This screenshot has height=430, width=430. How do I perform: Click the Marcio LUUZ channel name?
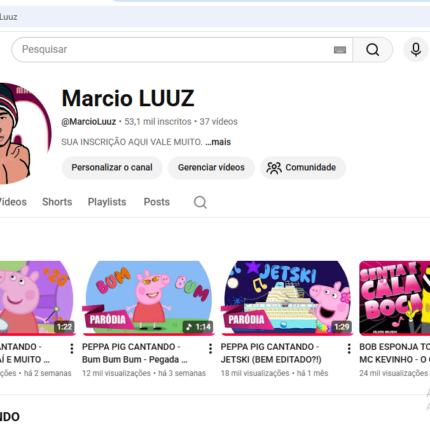pos(128,98)
